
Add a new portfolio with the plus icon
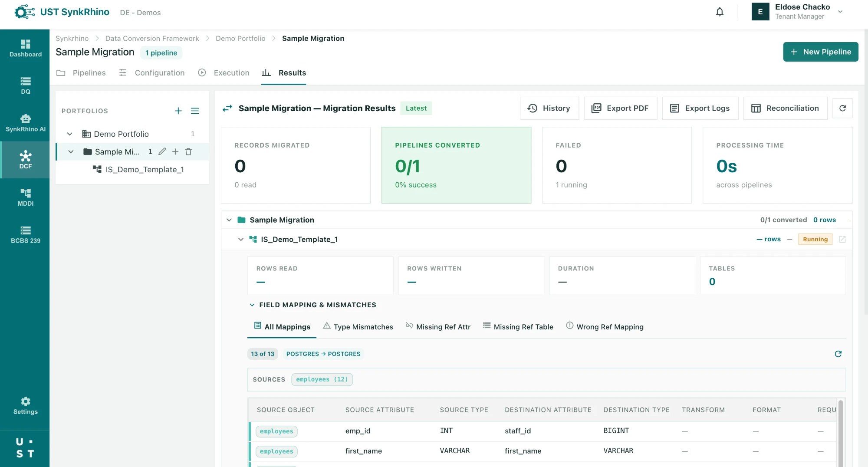point(178,111)
